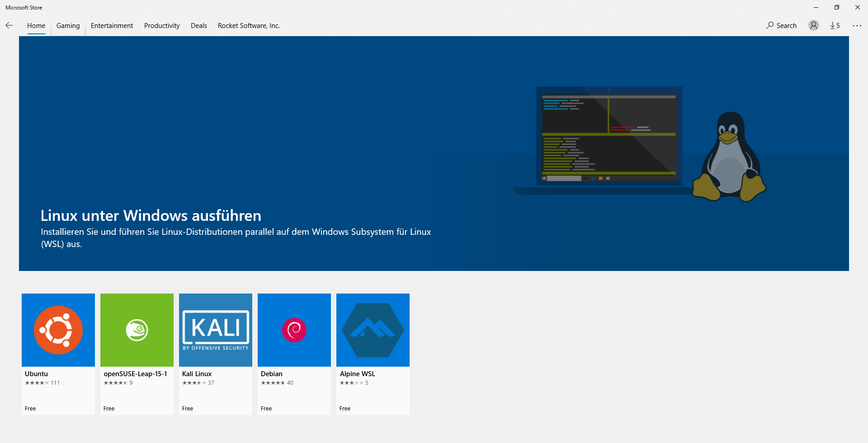Open the Alpine WSL mountain logo tile
This screenshot has height=443, width=868.
[373, 330]
